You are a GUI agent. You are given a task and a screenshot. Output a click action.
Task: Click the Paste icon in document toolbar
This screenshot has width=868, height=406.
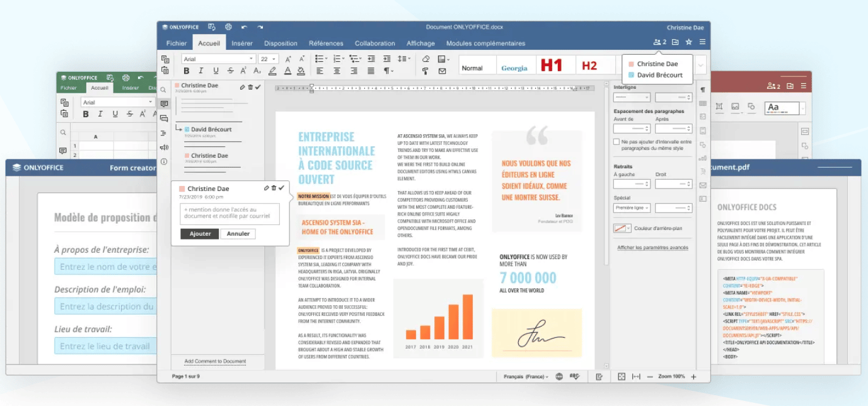[x=165, y=71]
